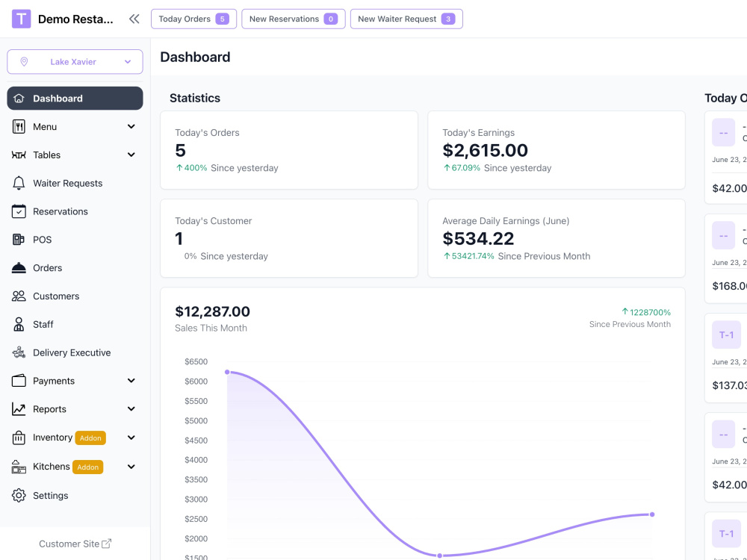Click the Today's Orders statistics card

289,150
